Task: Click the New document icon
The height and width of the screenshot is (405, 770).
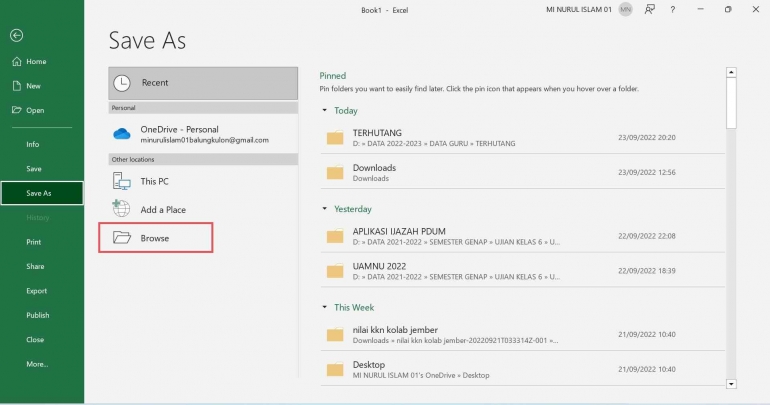Action: (x=17, y=86)
